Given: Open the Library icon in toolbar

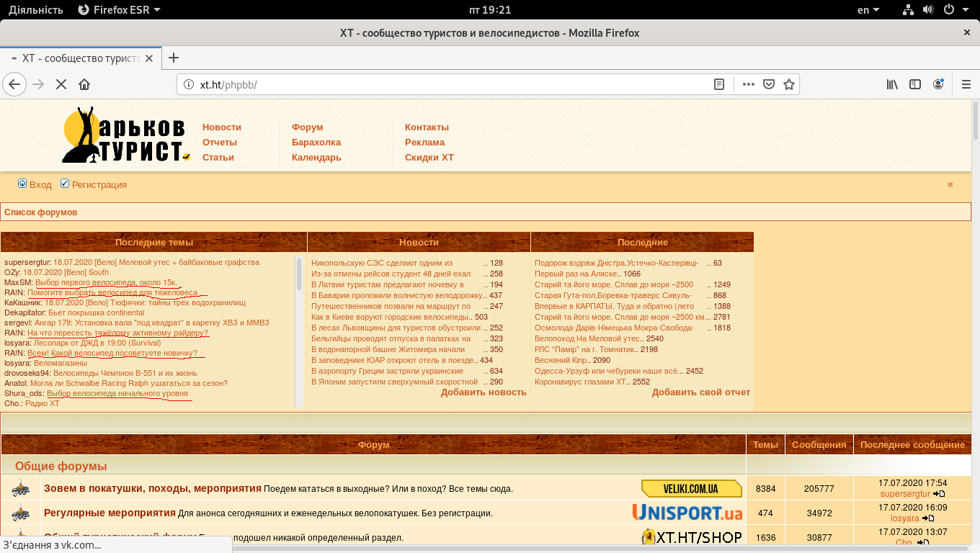Looking at the screenshot, I should (x=892, y=84).
